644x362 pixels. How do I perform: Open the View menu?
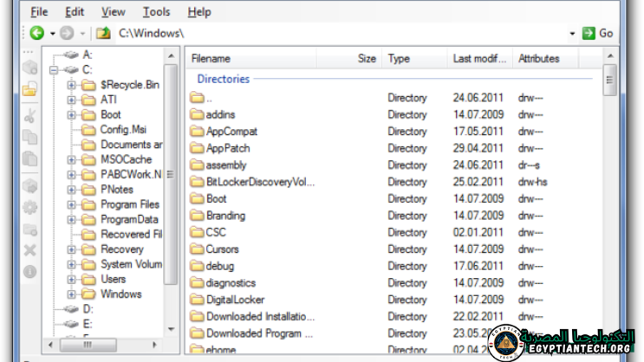(x=113, y=12)
